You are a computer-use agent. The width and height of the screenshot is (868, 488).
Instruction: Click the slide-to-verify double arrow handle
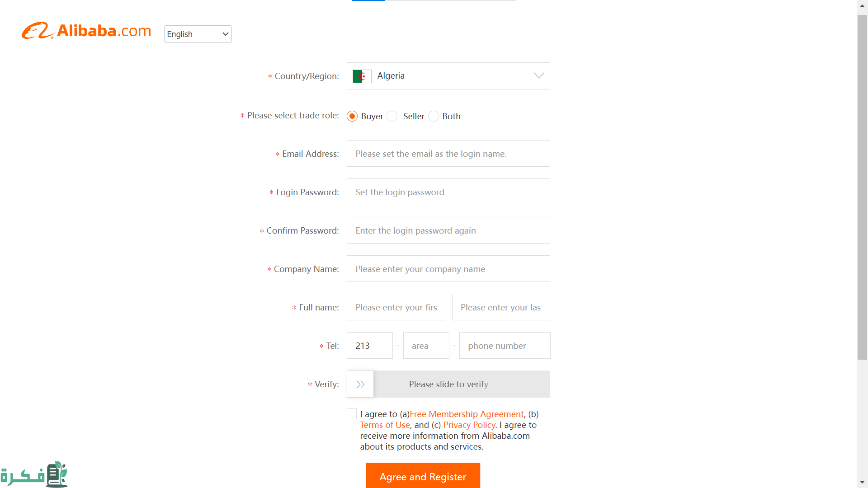[x=360, y=384]
